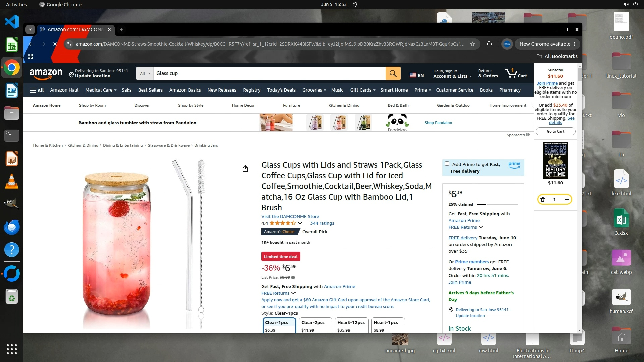Open Today's Deals nav item
This screenshot has height=362, width=644.
coord(281,90)
